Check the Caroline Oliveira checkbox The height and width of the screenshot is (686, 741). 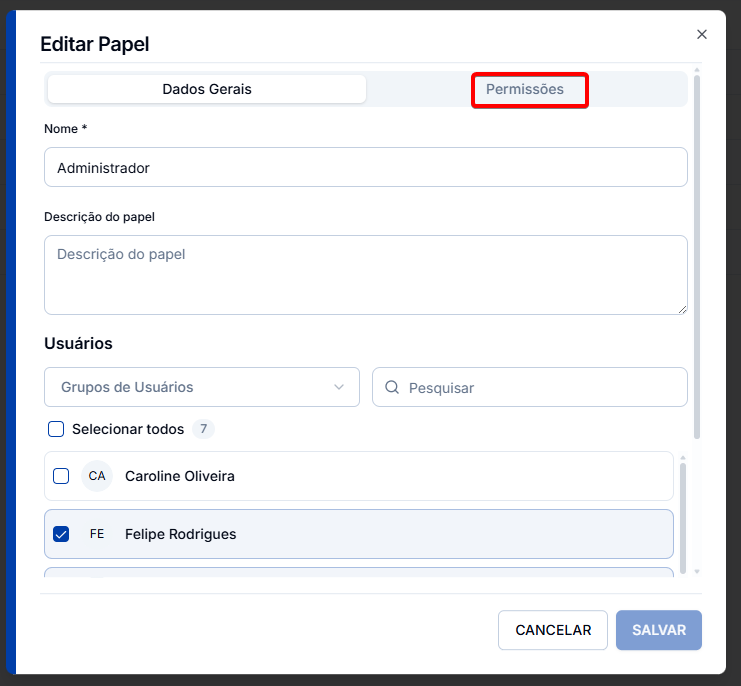[x=61, y=476]
